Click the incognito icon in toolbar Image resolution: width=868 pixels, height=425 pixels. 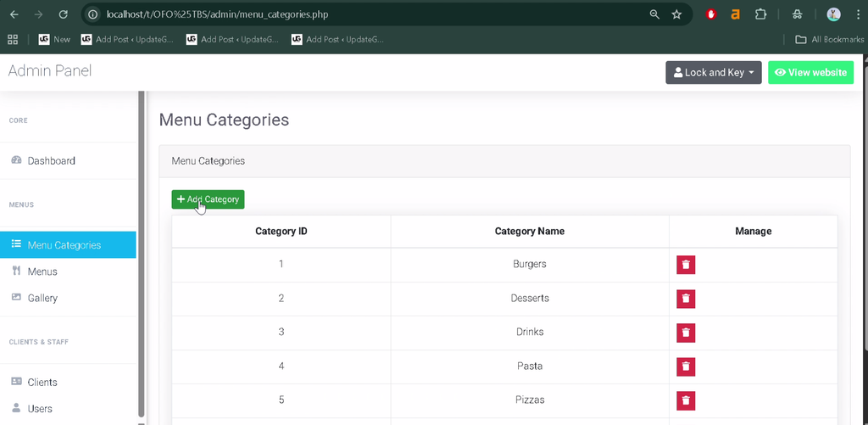point(797,14)
